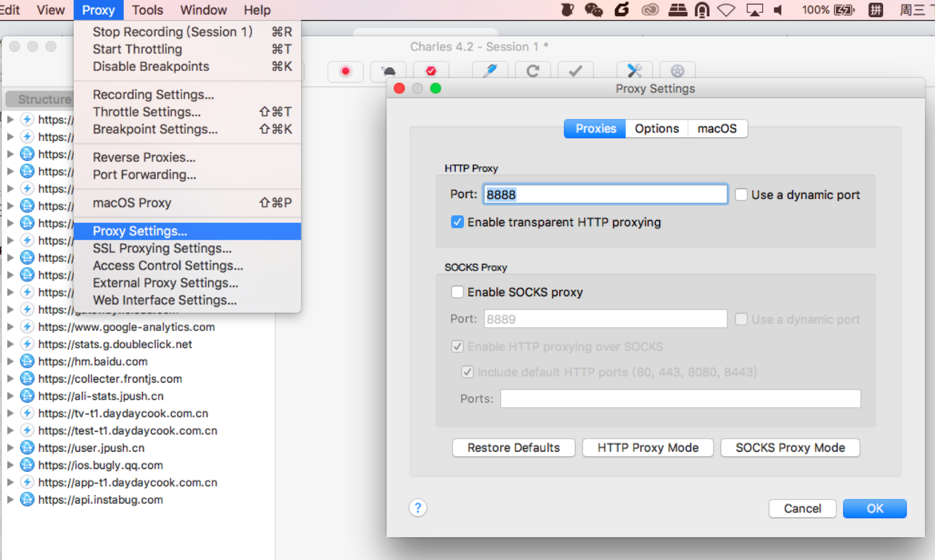Choose SSL Proxying Settings... from menu
This screenshot has width=935, height=560.
click(x=187, y=249)
